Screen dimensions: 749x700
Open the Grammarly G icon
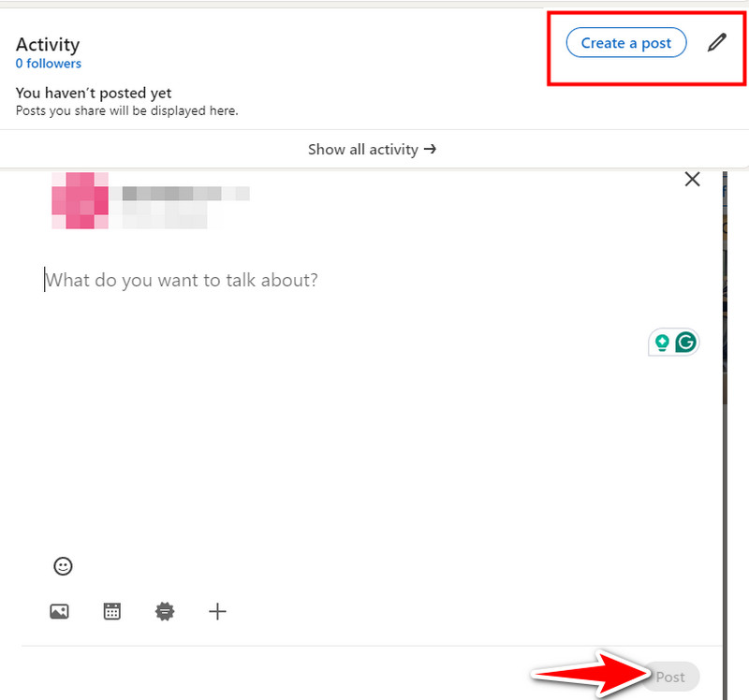tap(685, 343)
